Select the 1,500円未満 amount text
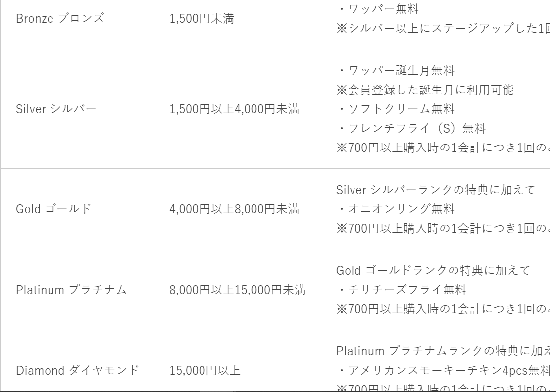This screenshot has width=556, height=392. click(202, 18)
